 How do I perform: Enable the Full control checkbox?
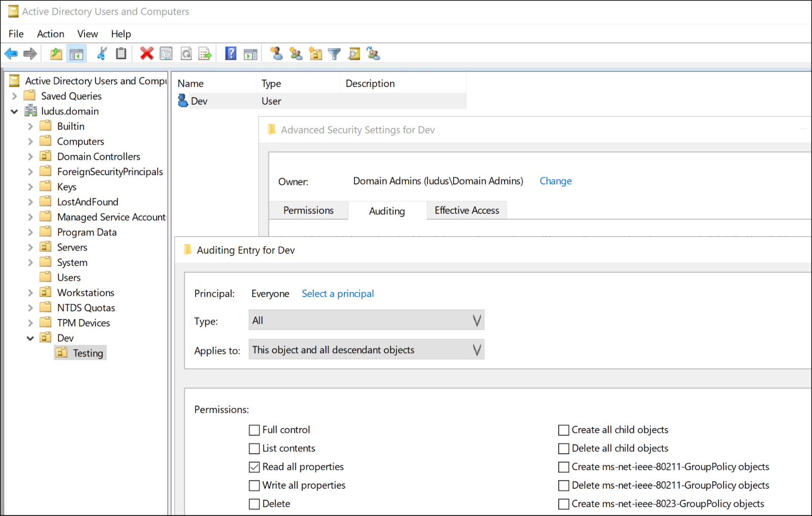[254, 430]
